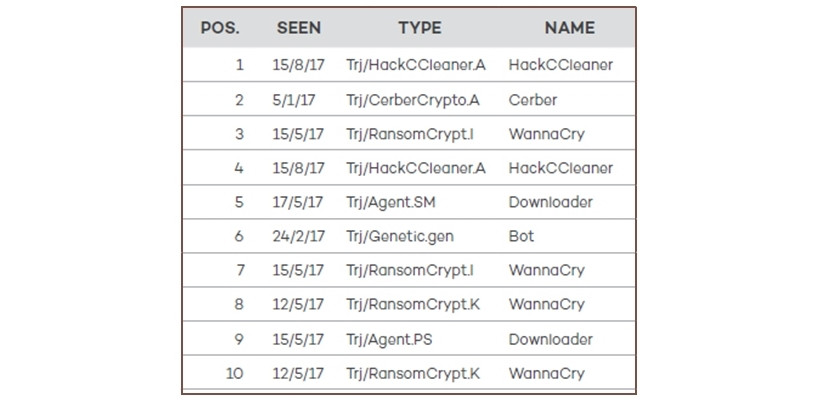
Task: Select the Trj/CerberCrypto.A type cell
Action: (x=412, y=100)
